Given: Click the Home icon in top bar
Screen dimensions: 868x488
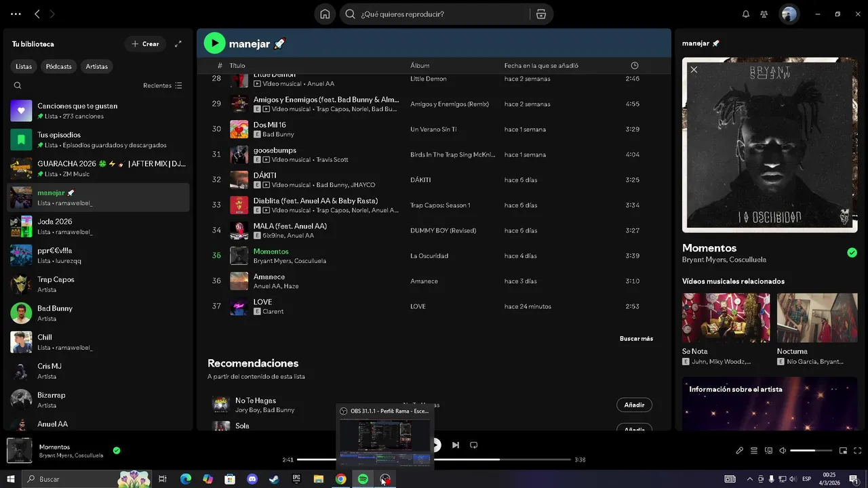Looking at the screenshot, I should click(325, 14).
